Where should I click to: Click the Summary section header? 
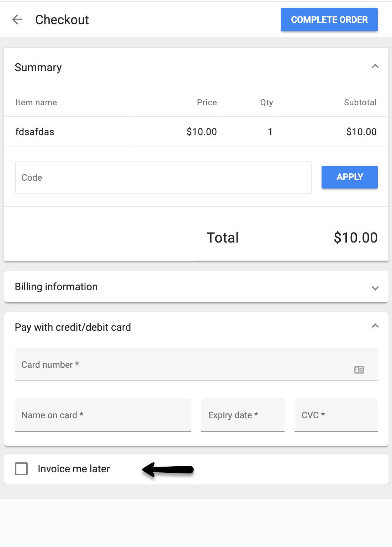pos(38,67)
